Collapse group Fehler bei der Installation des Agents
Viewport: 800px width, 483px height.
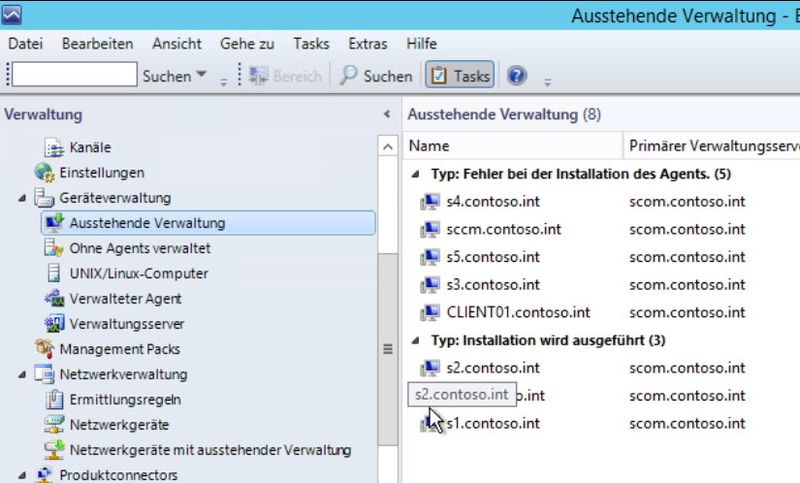coord(416,174)
